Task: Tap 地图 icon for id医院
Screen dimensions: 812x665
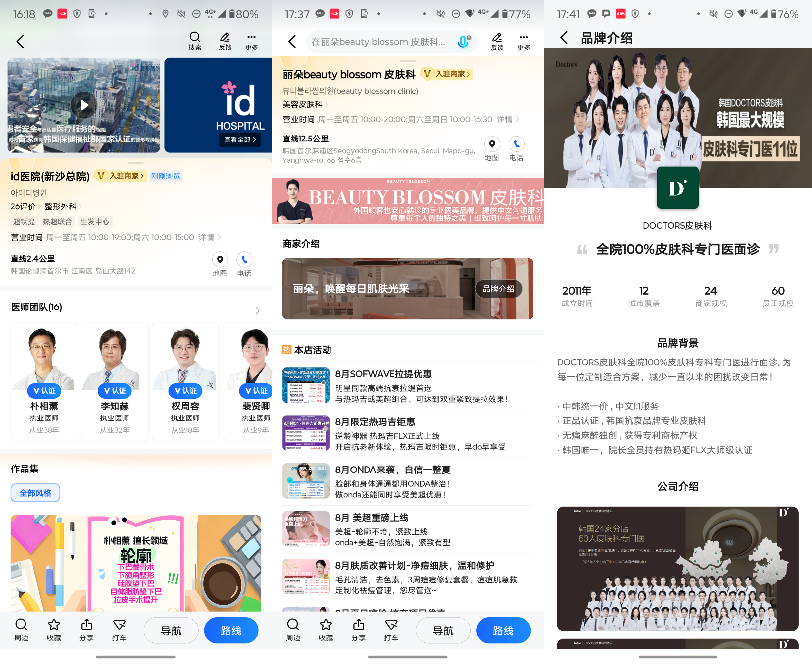Action: pyautogui.click(x=220, y=264)
